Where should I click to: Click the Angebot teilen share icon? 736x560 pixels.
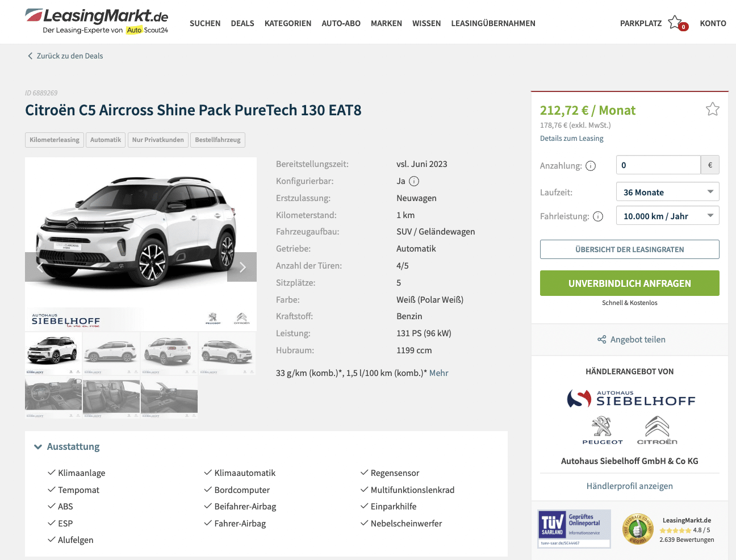tap(602, 340)
